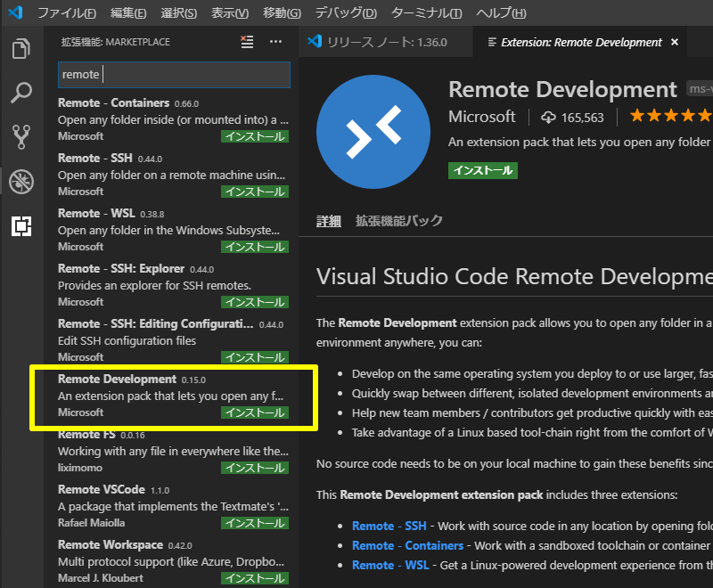Open the Extensions view icon

(x=20, y=225)
